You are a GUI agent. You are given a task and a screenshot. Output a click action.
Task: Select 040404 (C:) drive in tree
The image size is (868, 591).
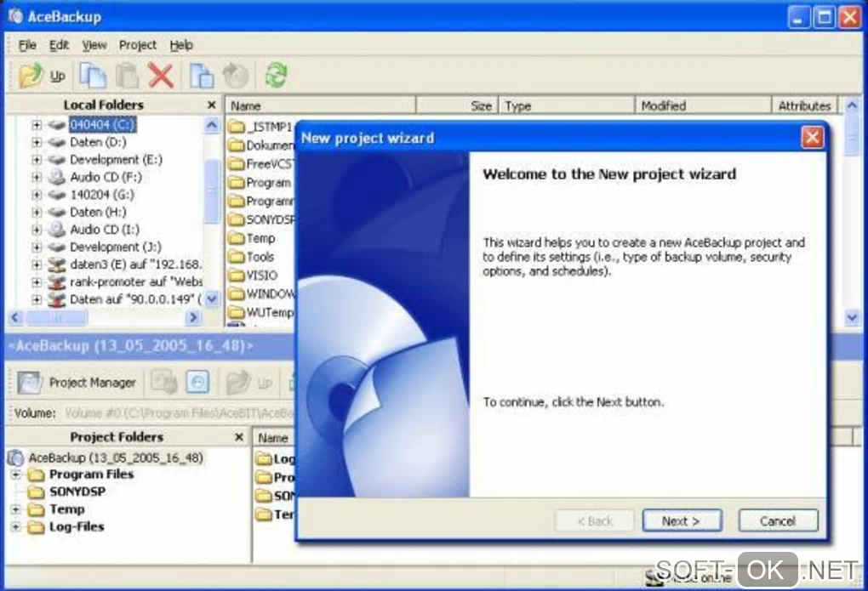click(102, 124)
